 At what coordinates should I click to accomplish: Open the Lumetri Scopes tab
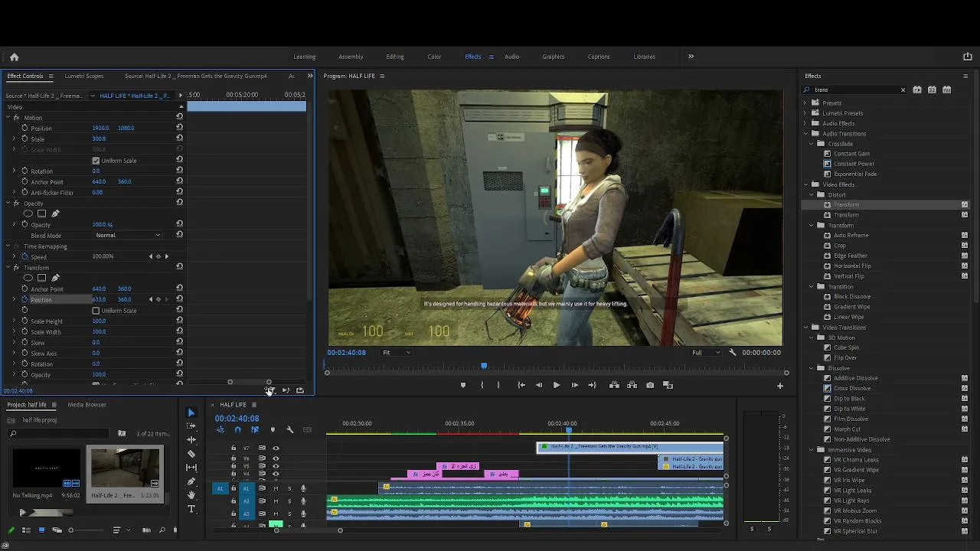click(x=84, y=76)
